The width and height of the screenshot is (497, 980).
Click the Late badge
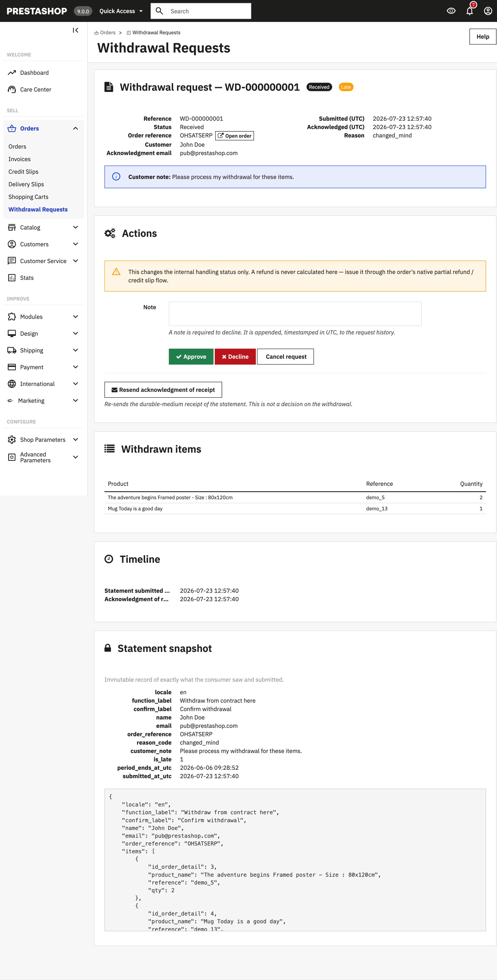coord(346,87)
